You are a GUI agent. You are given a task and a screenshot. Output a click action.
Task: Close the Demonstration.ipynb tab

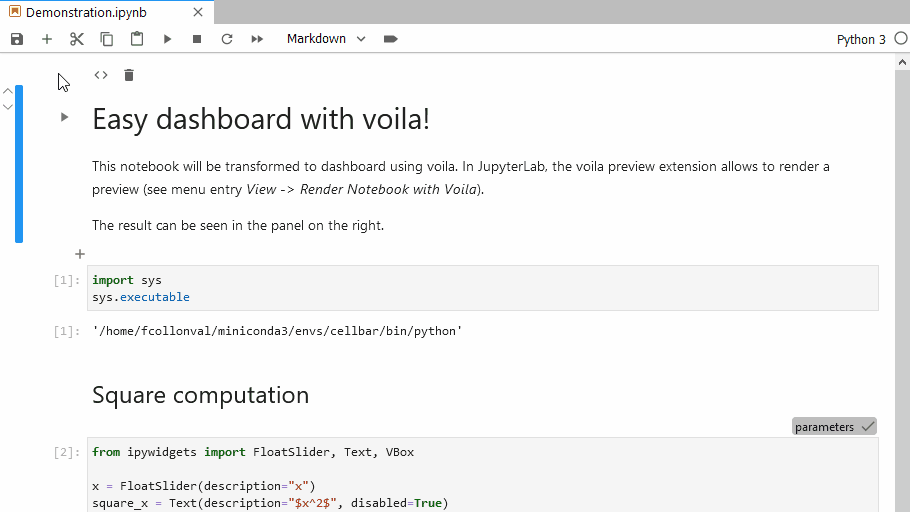198,12
